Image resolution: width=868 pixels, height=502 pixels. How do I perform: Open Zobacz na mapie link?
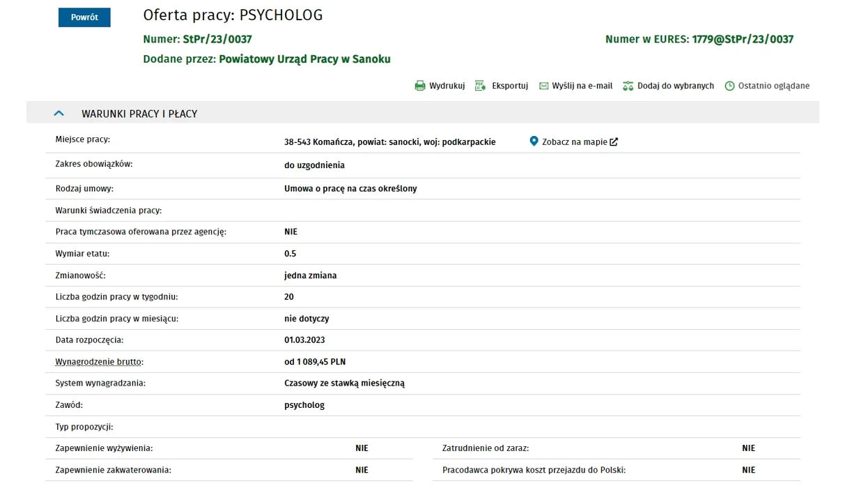point(575,142)
